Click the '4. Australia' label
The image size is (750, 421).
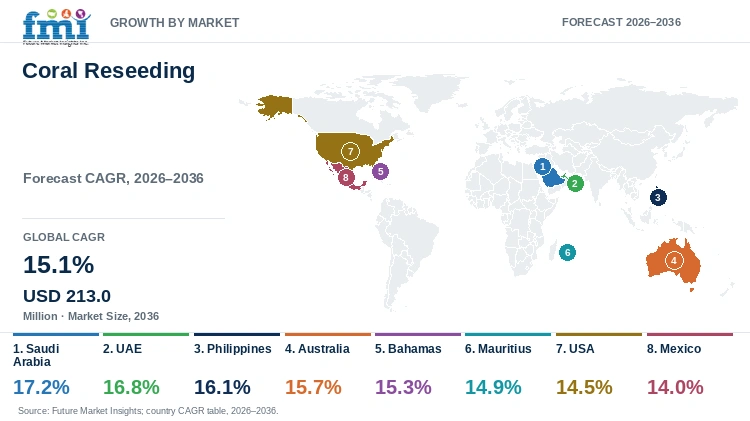tap(317, 349)
